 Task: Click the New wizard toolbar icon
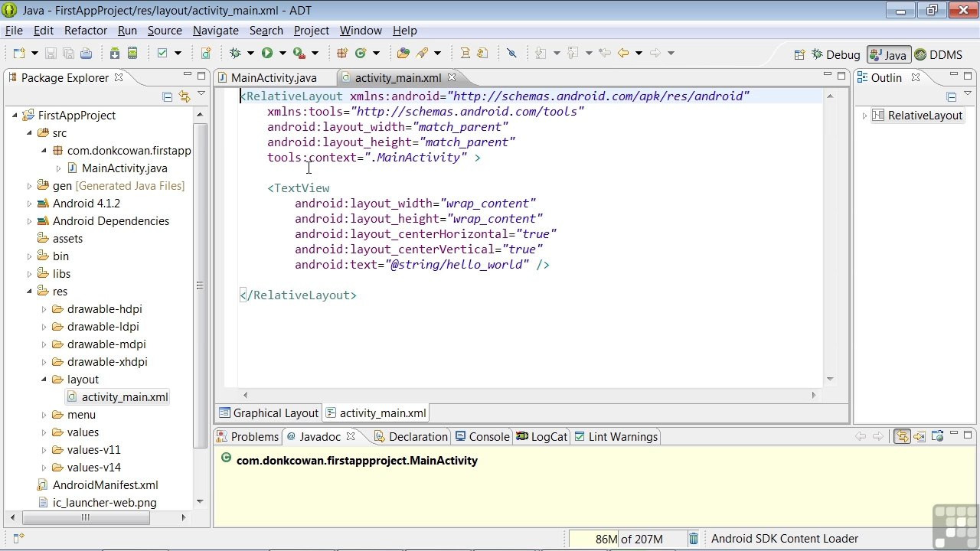[x=19, y=53]
